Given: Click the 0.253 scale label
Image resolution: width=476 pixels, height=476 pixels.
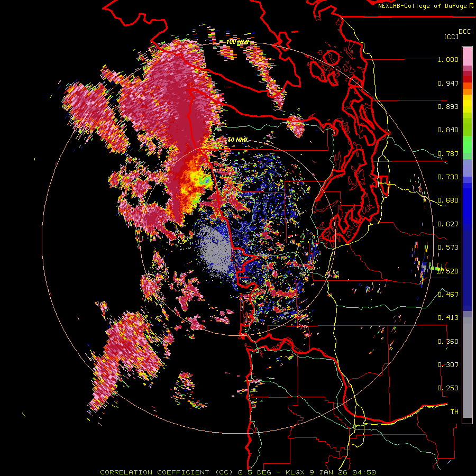Looking at the screenshot, I should [448, 388].
